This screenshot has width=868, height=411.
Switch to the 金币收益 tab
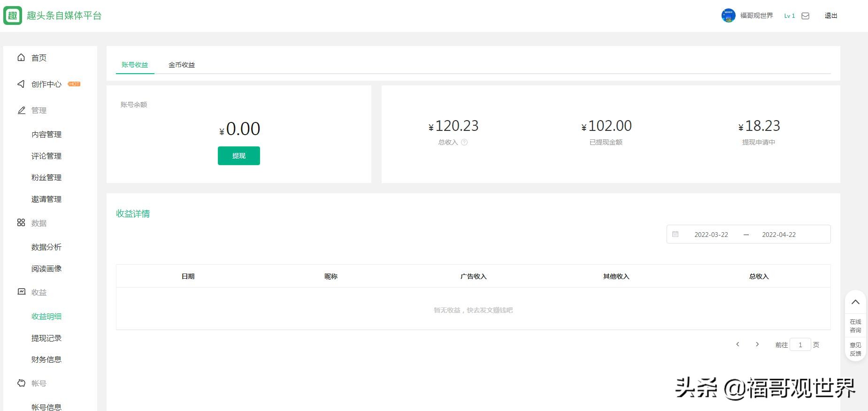click(x=182, y=65)
